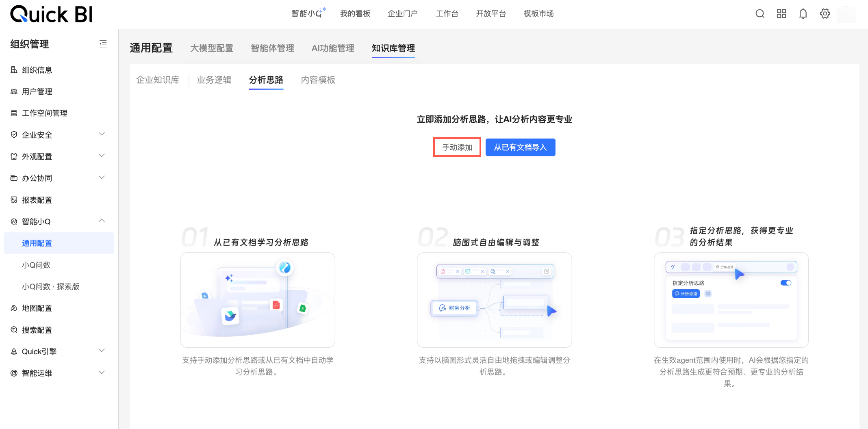Click the 手动添加 button

tap(457, 147)
